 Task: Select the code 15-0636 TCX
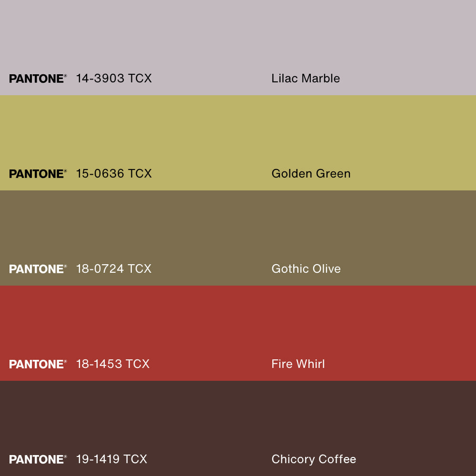pos(114,174)
